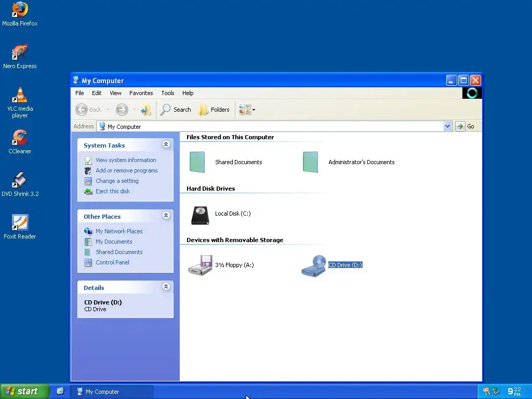This screenshot has width=532, height=399.
Task: Select the 3½ Floppy (A:) drive icon
Action: coord(201,265)
